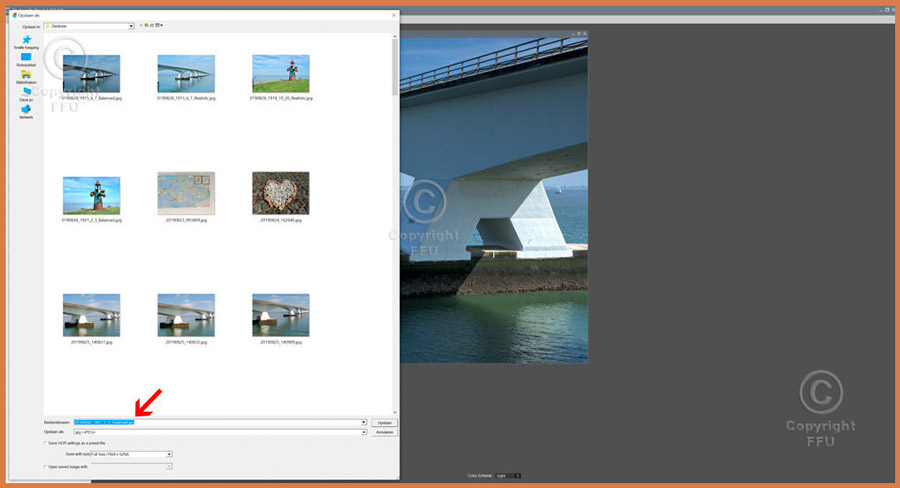Open Netwerk in the sidebar
The height and width of the screenshot is (488, 900).
click(x=26, y=112)
